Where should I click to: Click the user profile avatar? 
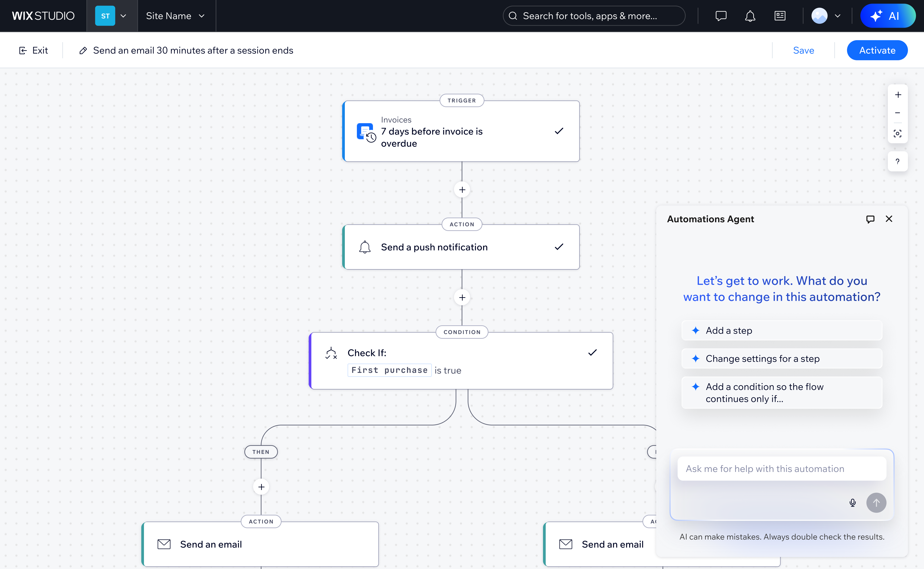pos(819,16)
